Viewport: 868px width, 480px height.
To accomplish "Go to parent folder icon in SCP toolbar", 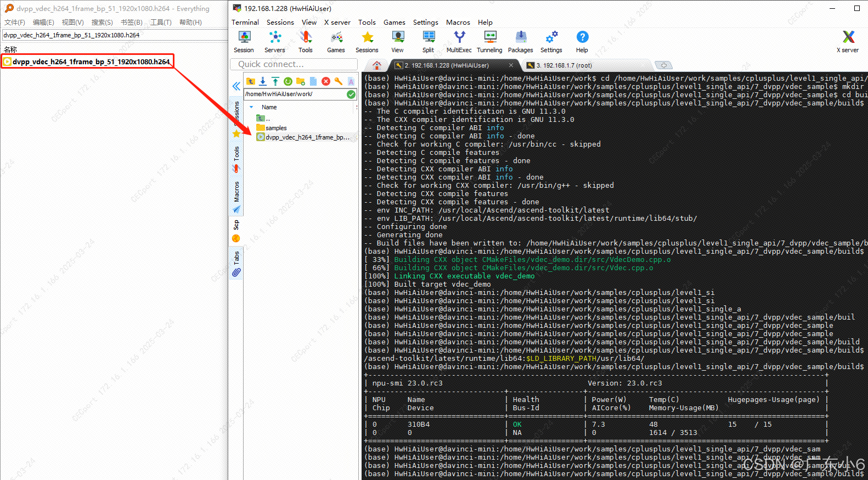I will tap(251, 81).
